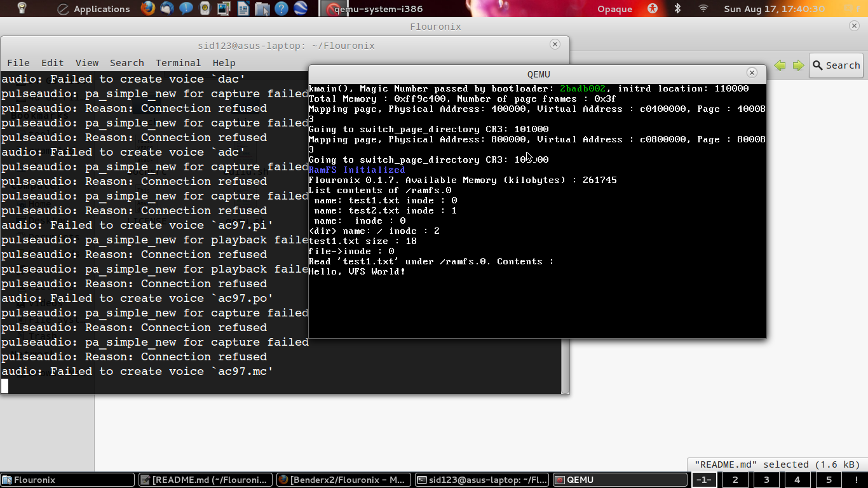
Task: Launch the document writer from the panel
Action: [243, 8]
